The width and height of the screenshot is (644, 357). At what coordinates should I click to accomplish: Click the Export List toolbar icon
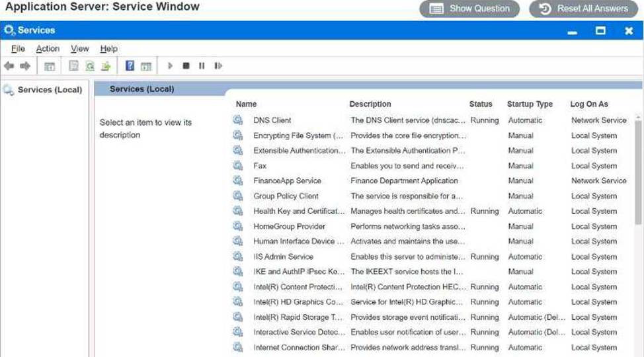click(x=105, y=66)
